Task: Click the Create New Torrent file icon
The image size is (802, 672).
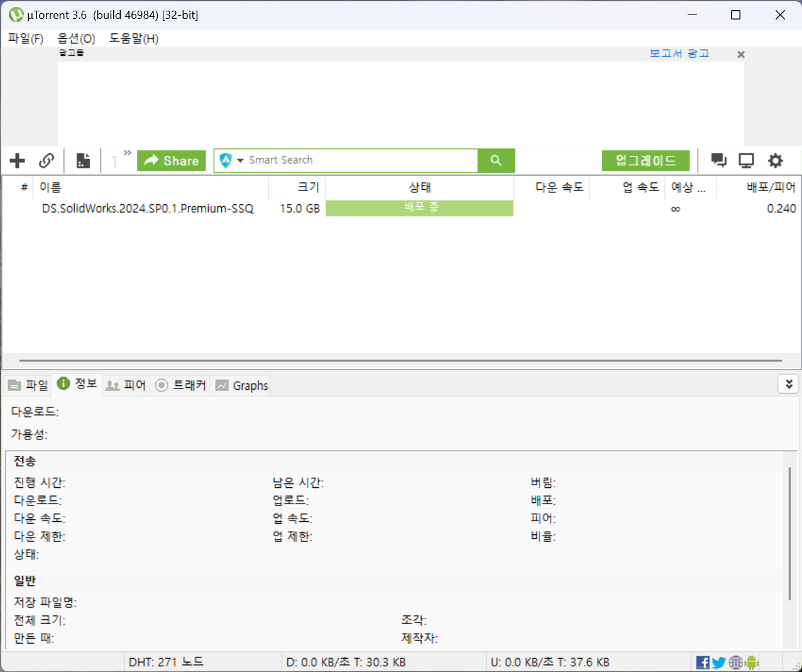Action: [83, 161]
